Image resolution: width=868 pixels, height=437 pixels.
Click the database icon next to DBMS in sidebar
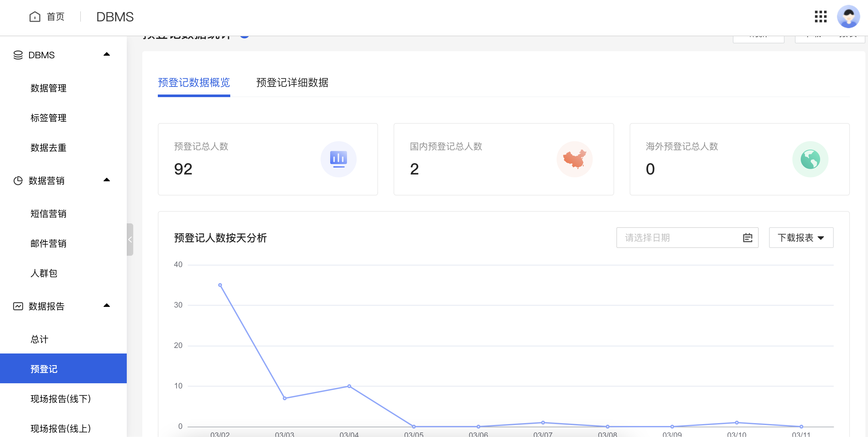pos(18,55)
